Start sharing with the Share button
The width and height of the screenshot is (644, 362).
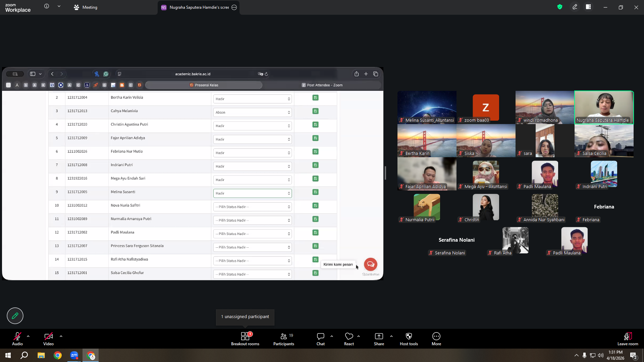click(379, 339)
